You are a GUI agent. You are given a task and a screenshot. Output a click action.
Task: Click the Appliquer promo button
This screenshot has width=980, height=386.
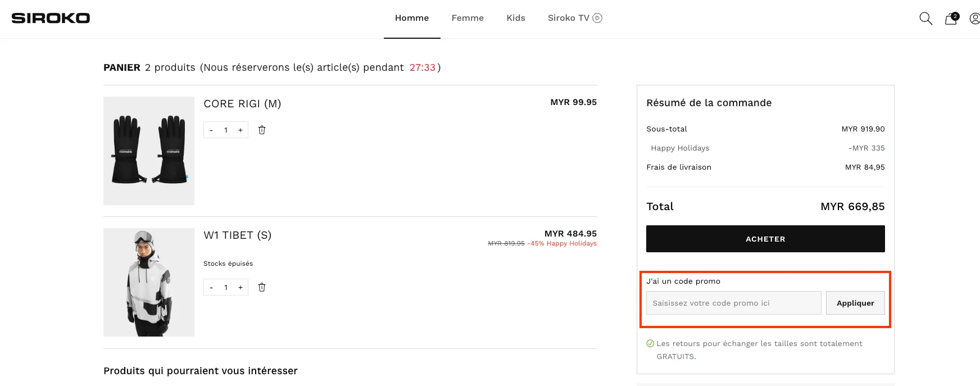855,303
